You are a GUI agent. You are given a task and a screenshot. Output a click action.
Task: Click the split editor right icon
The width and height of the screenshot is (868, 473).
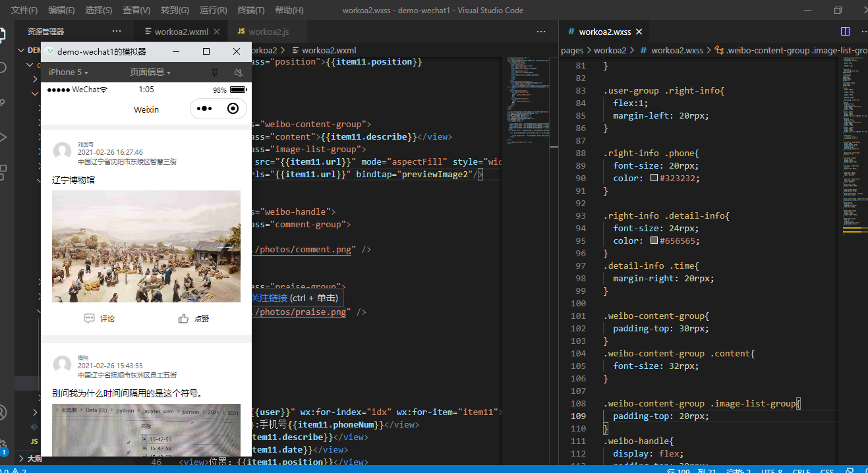click(845, 32)
